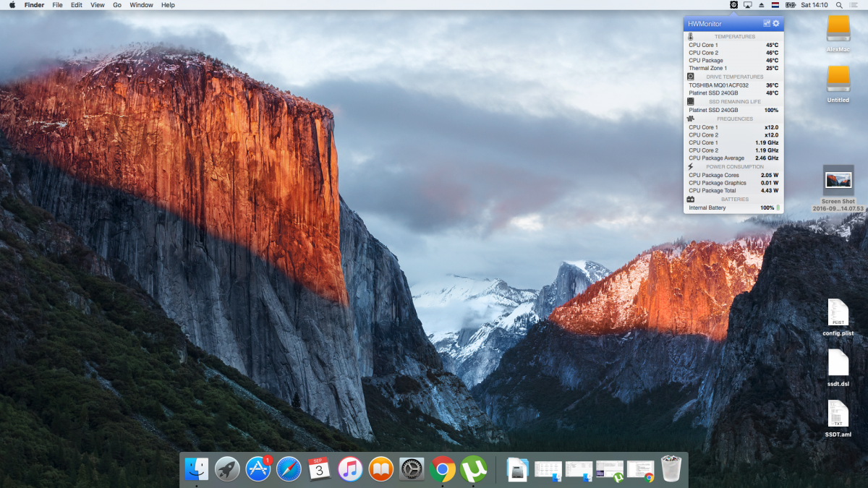Select CPU Package Total 4.43 W row
The image size is (868, 488).
pos(733,191)
